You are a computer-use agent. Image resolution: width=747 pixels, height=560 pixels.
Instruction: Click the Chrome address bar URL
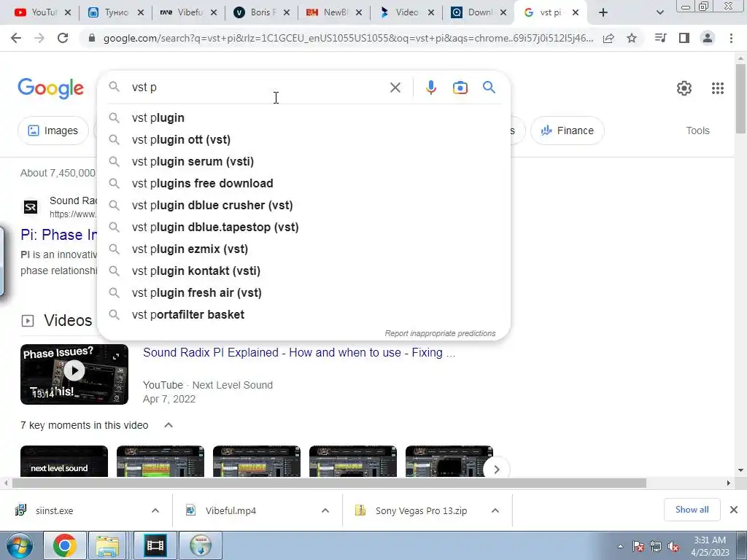pyautogui.click(x=348, y=38)
